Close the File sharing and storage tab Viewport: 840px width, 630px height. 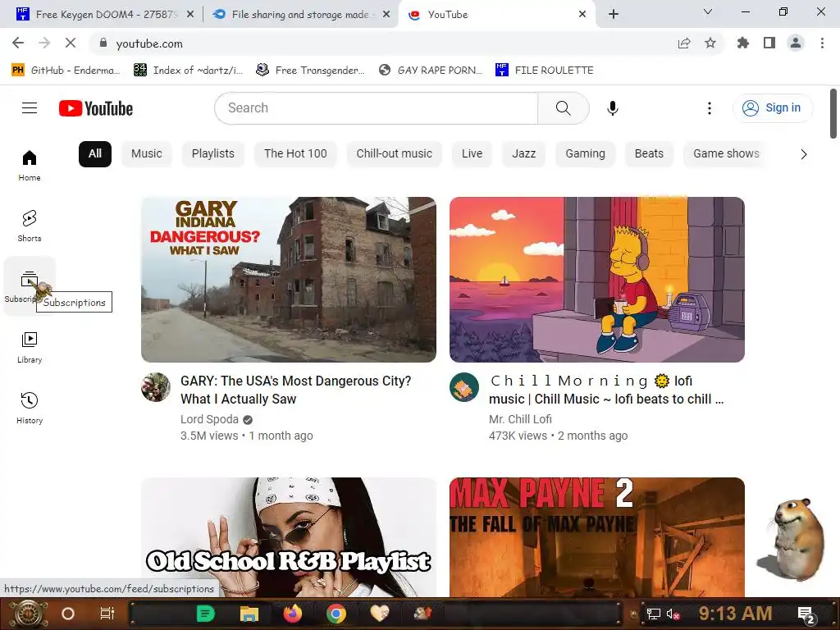tap(386, 15)
